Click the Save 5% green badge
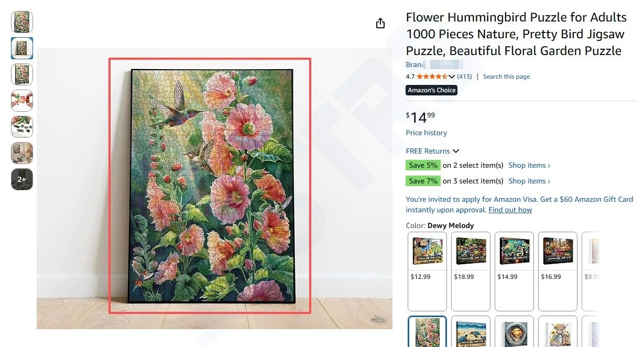644x347 pixels. pos(423,165)
